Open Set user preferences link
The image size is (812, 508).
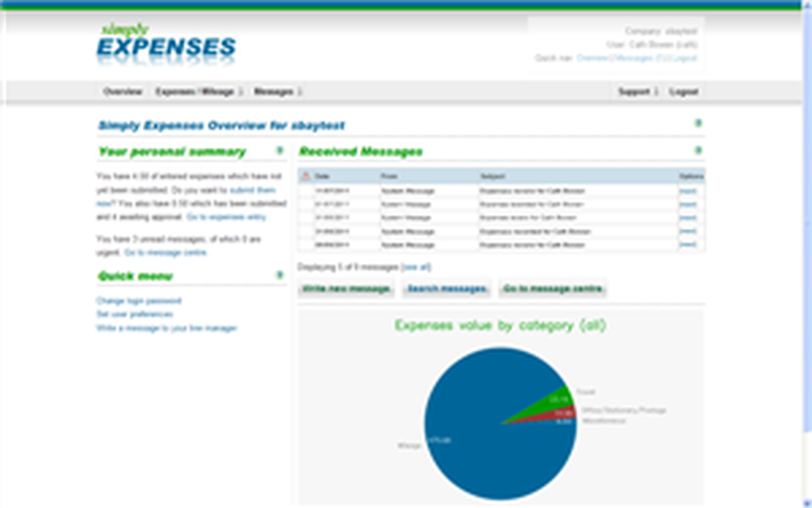tap(135, 314)
